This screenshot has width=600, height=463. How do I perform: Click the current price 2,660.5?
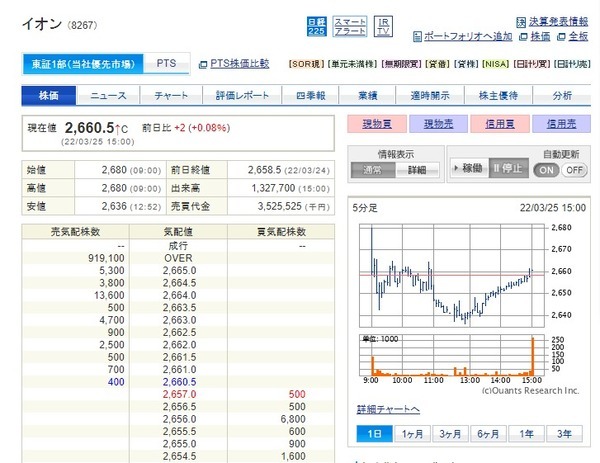tap(90, 128)
